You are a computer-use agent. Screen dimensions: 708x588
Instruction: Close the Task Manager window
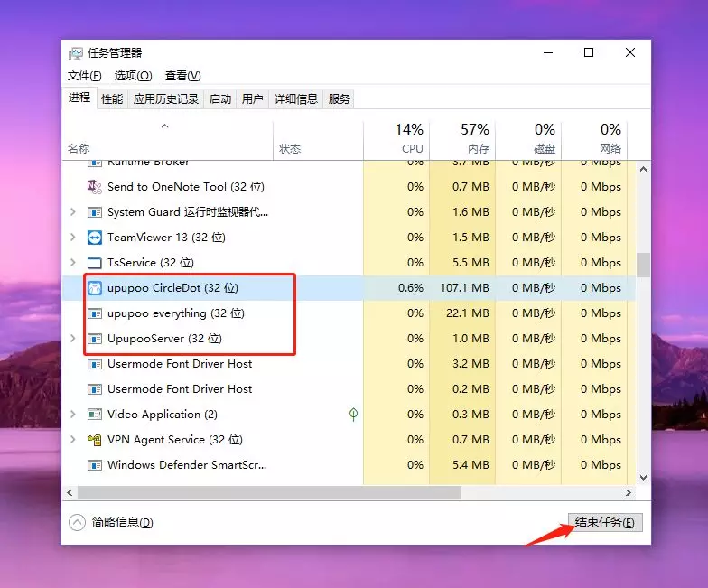coord(630,52)
